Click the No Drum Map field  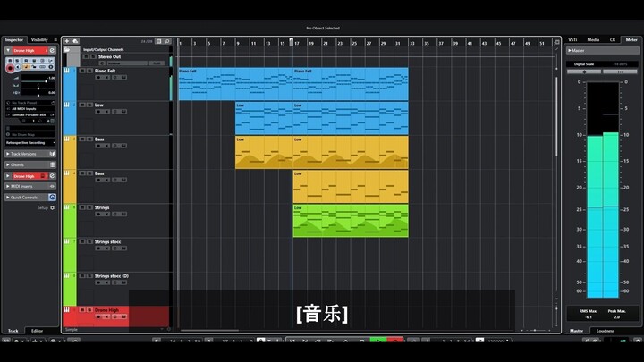[30, 135]
